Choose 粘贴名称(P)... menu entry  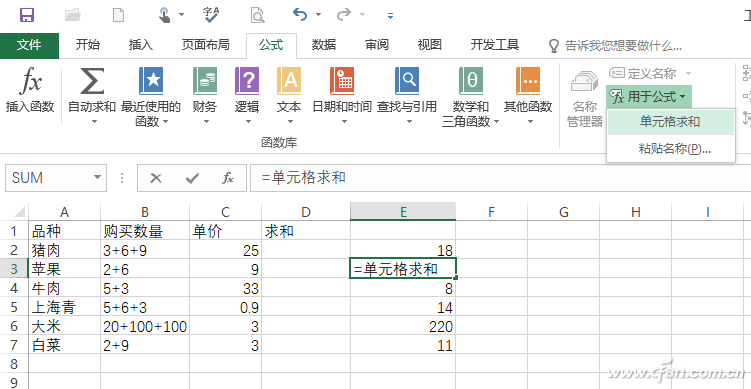(x=671, y=149)
